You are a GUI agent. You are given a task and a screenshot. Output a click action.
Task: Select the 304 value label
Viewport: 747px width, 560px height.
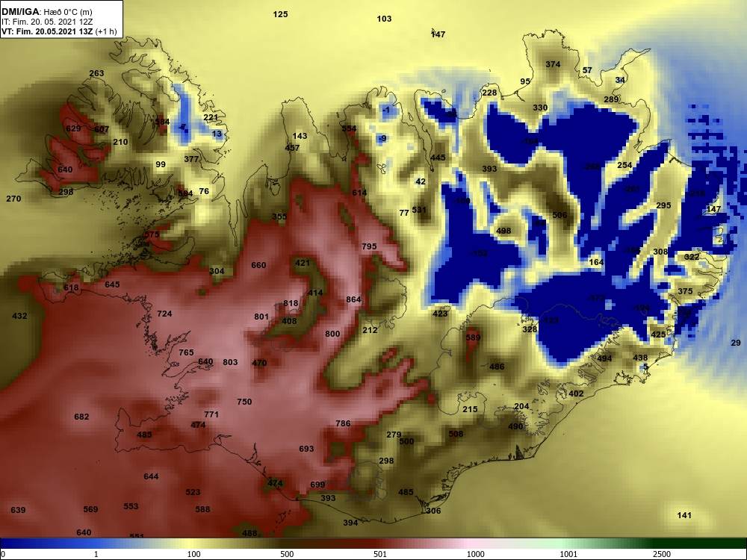tap(217, 272)
